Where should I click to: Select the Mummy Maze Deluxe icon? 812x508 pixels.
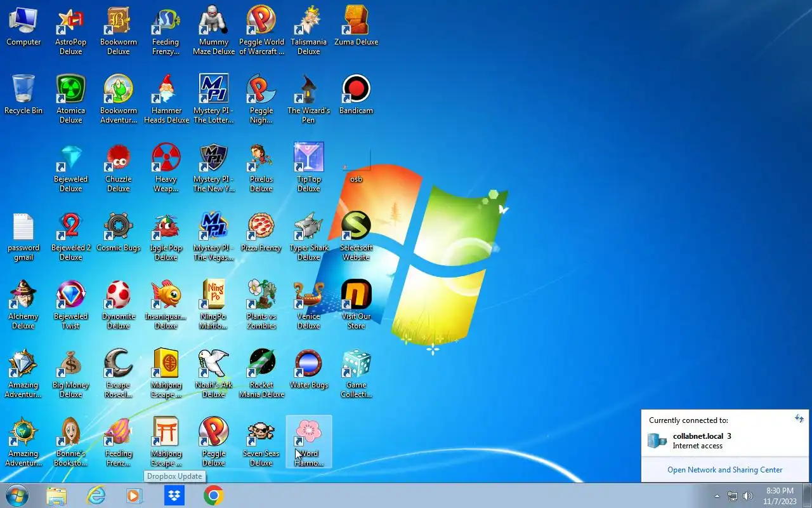click(x=214, y=30)
